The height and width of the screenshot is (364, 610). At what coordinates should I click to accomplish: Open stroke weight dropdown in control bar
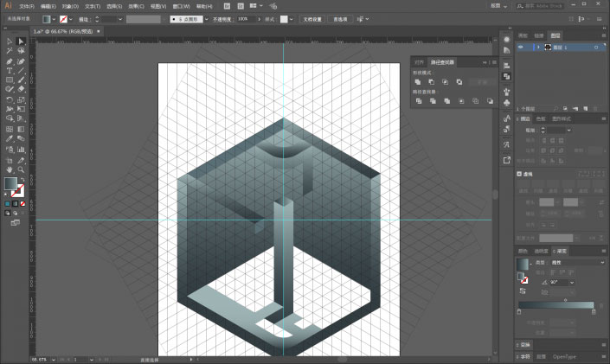click(x=119, y=19)
